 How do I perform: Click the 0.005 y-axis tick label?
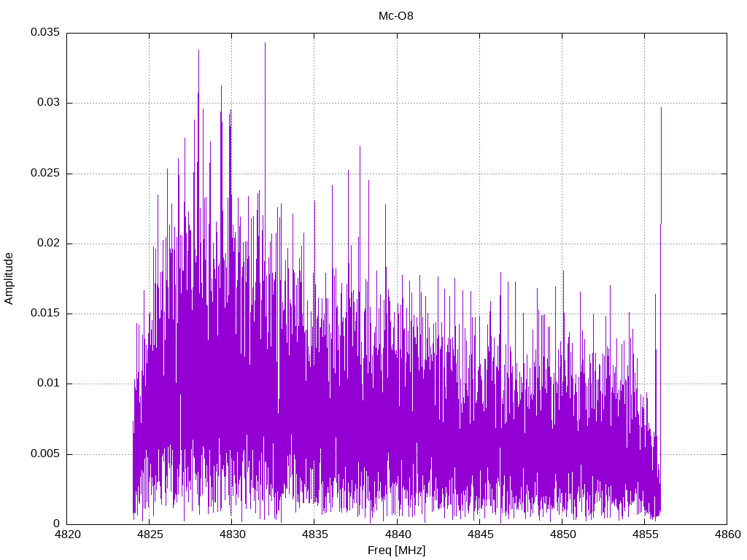45,454
